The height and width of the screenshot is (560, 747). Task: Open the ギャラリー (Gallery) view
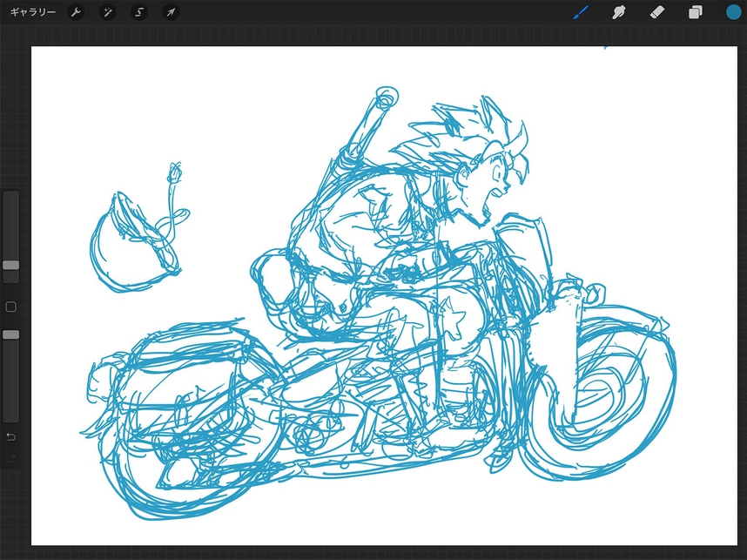pyautogui.click(x=32, y=12)
